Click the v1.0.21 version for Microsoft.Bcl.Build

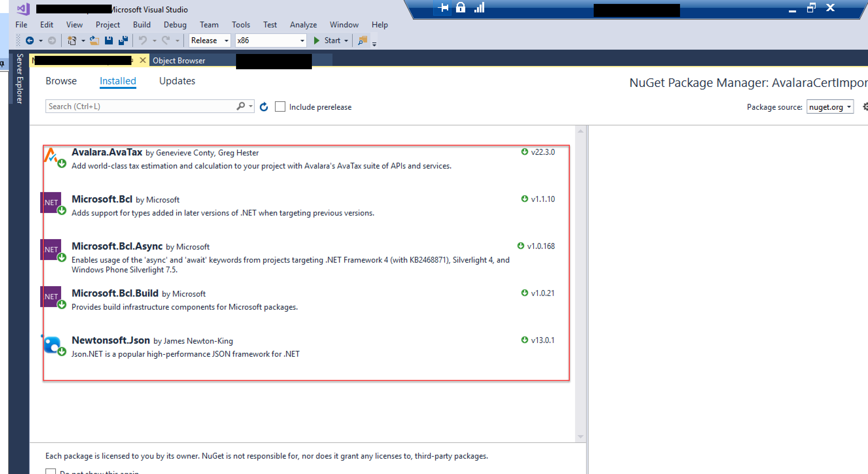point(542,294)
